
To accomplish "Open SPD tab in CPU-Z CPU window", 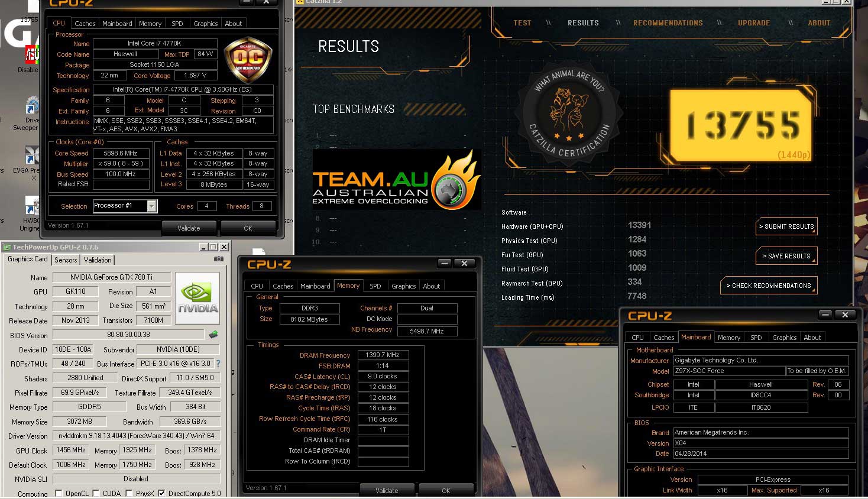I will pos(177,24).
